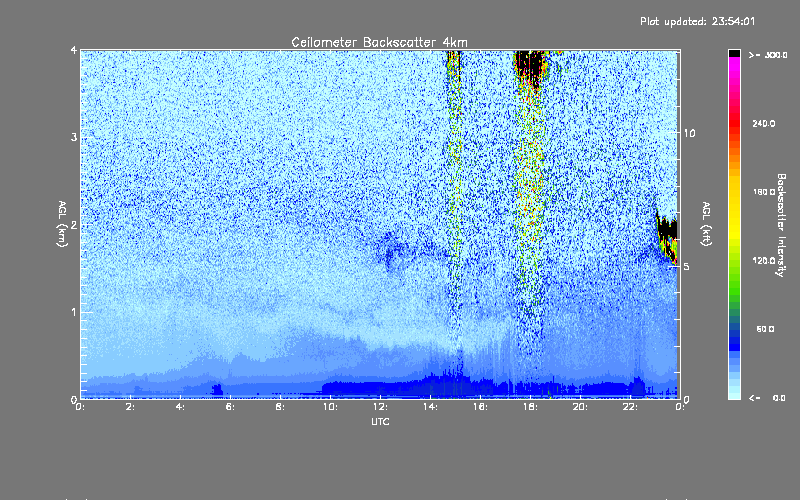Click the '22:' tick on the UTC axis
This screenshot has height=500, width=800.
coord(630,407)
